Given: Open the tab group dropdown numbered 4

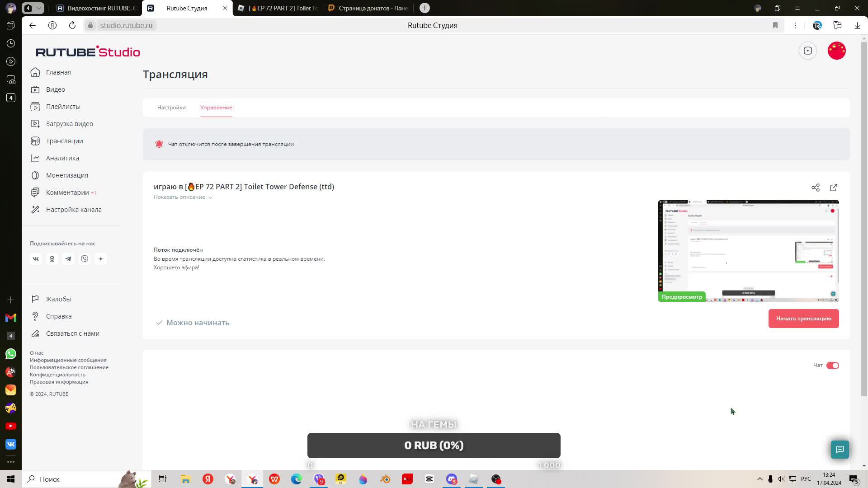Looking at the screenshot, I should [33, 8].
